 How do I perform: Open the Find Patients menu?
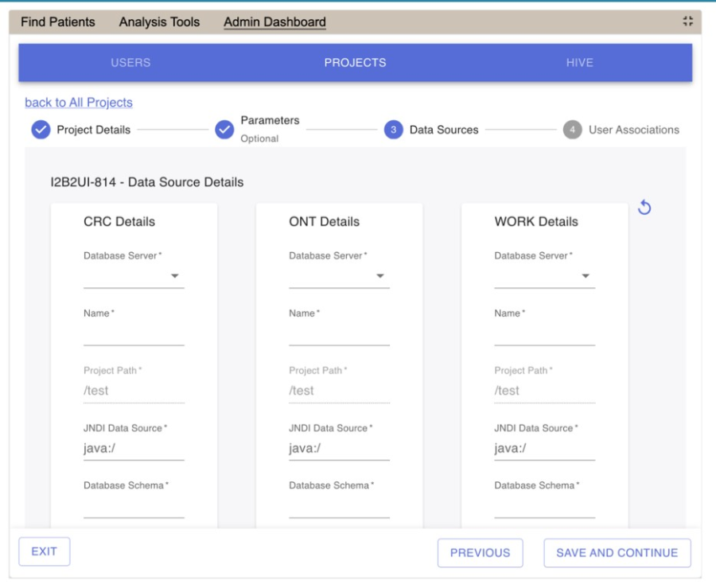[x=57, y=22]
